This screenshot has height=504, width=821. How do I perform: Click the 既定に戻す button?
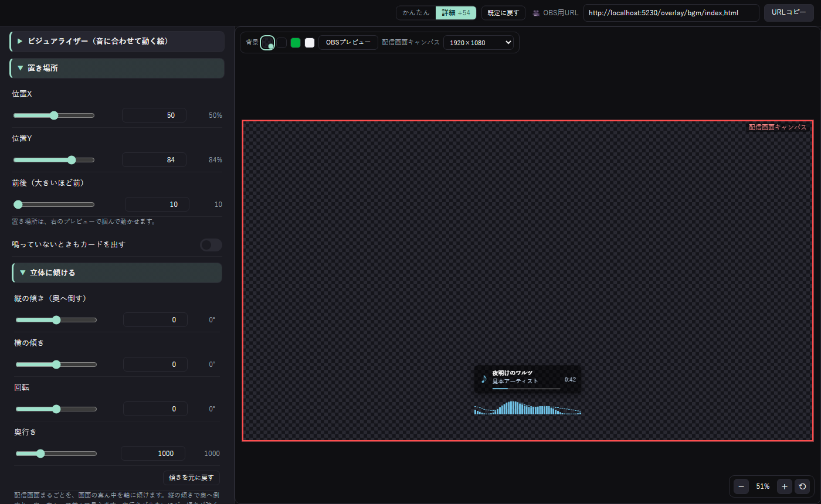click(x=503, y=13)
